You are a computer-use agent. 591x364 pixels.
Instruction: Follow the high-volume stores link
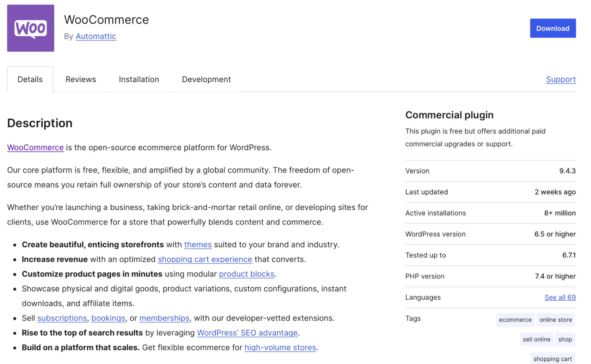[280, 347]
